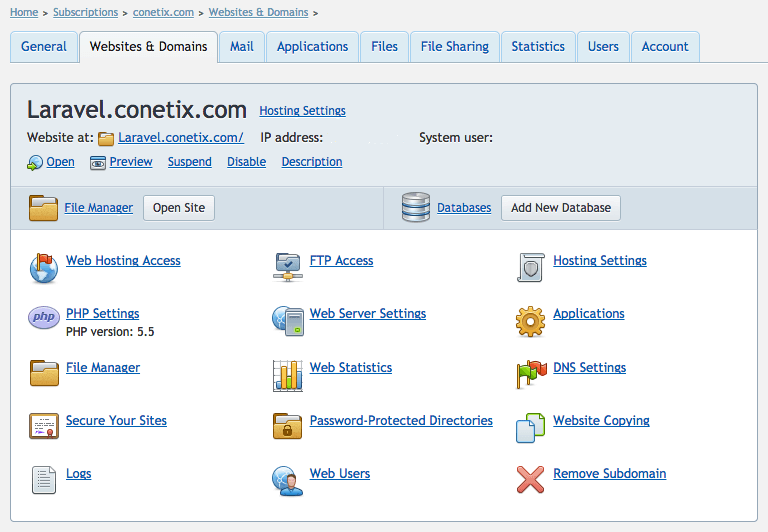Click the Remove Subdomain link

tap(610, 474)
